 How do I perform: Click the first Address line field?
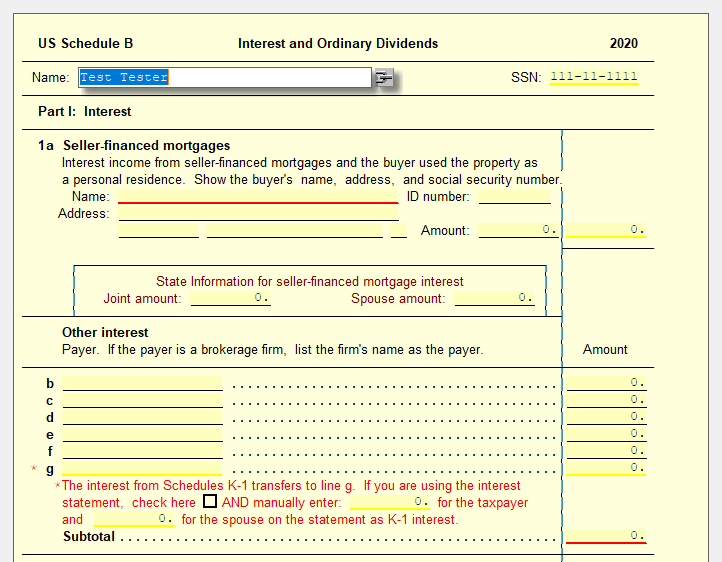[x=258, y=213]
